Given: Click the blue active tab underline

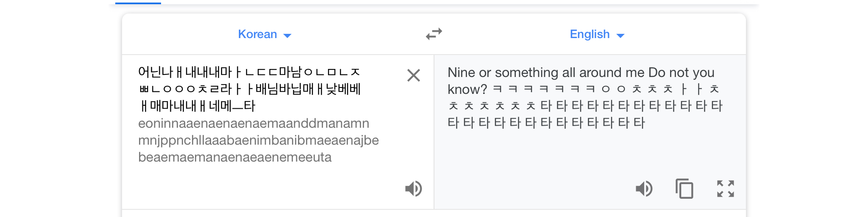Looking at the screenshot, I should 138,3.
